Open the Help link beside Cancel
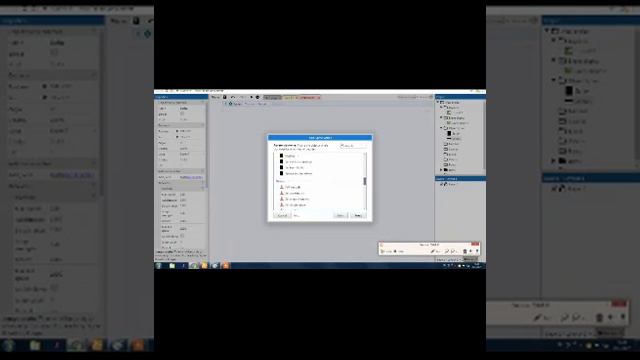The image size is (640, 360). [296, 216]
